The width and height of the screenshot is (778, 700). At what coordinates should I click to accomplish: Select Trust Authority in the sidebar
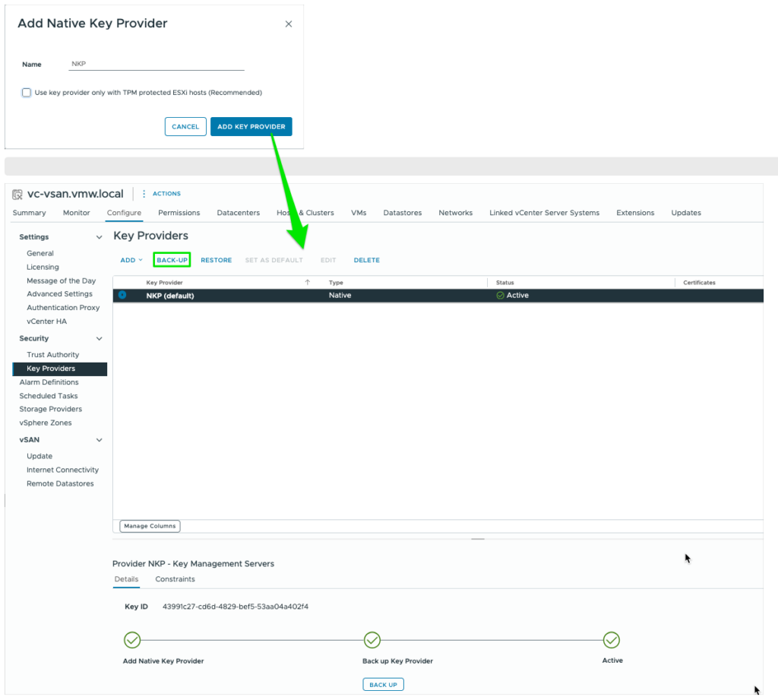[x=52, y=355]
